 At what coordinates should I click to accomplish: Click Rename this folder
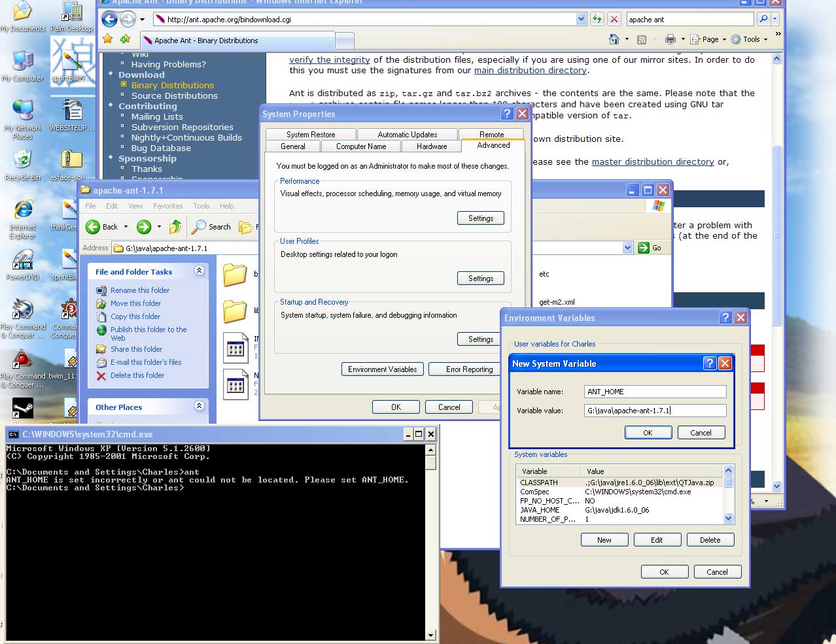(x=139, y=290)
